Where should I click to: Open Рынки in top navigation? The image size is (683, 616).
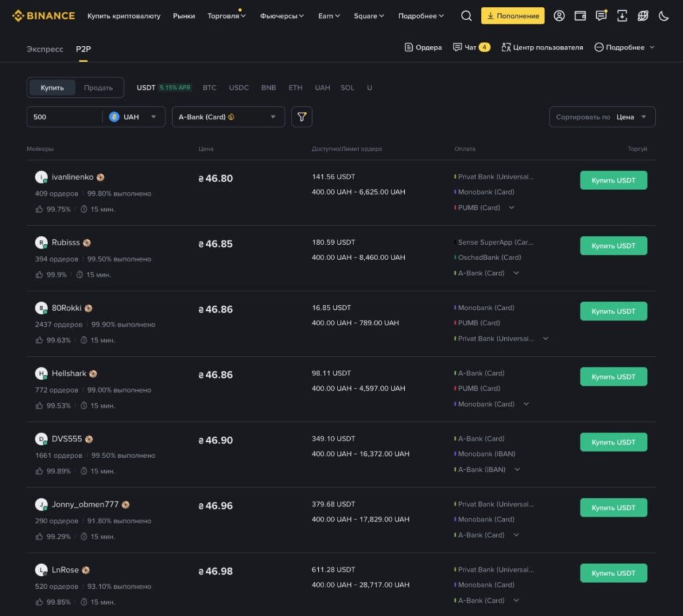pos(184,16)
